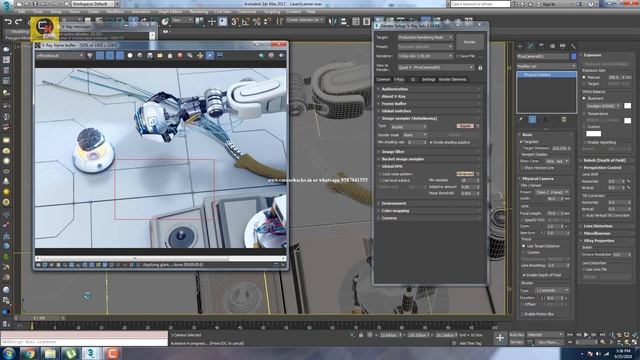
Task: Click the Custom white balance color swatch
Action: [593, 133]
